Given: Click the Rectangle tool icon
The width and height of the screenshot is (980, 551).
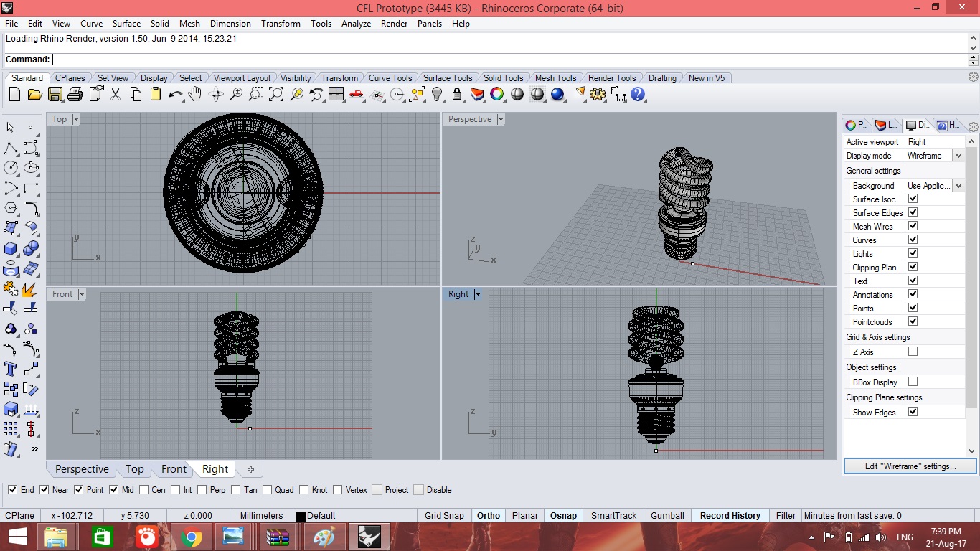Looking at the screenshot, I should click(x=31, y=189).
